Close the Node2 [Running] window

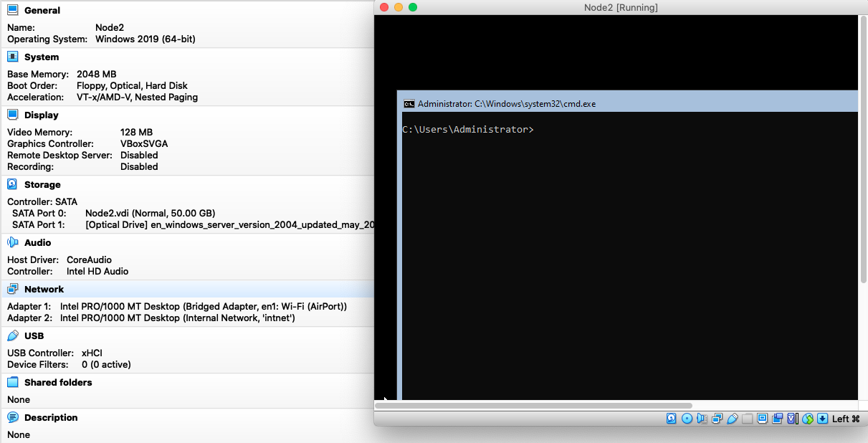tap(384, 7)
